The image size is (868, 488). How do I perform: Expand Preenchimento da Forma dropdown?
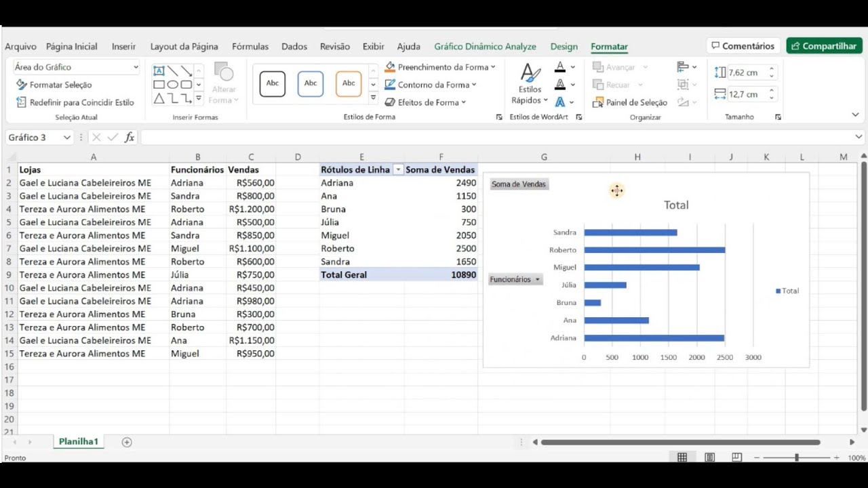493,67
